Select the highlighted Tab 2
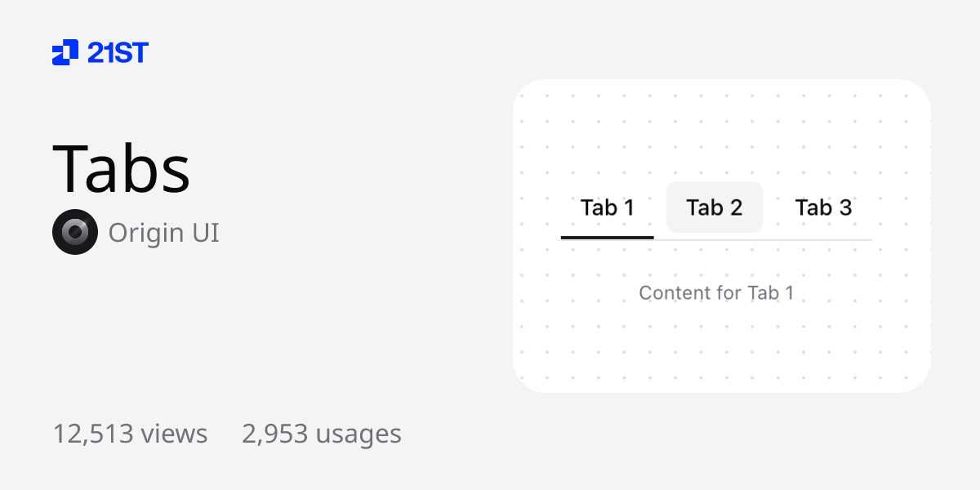Viewport: 980px width, 490px height. coord(715,207)
